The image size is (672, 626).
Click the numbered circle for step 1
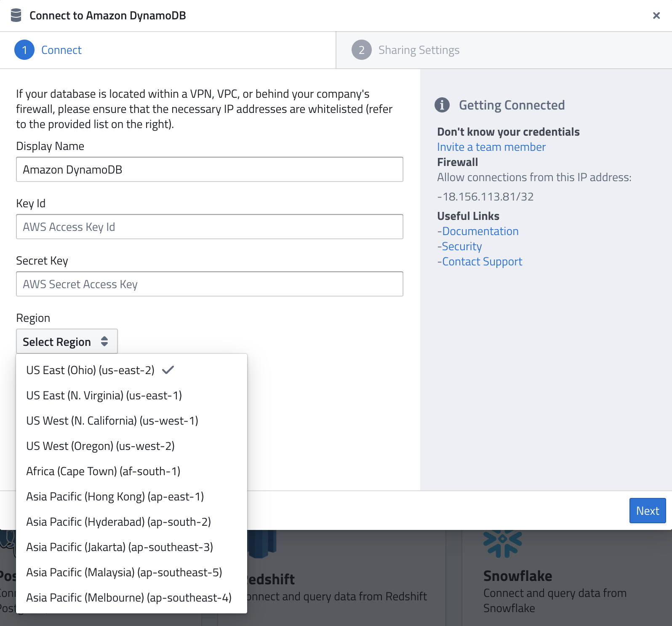pyautogui.click(x=24, y=49)
